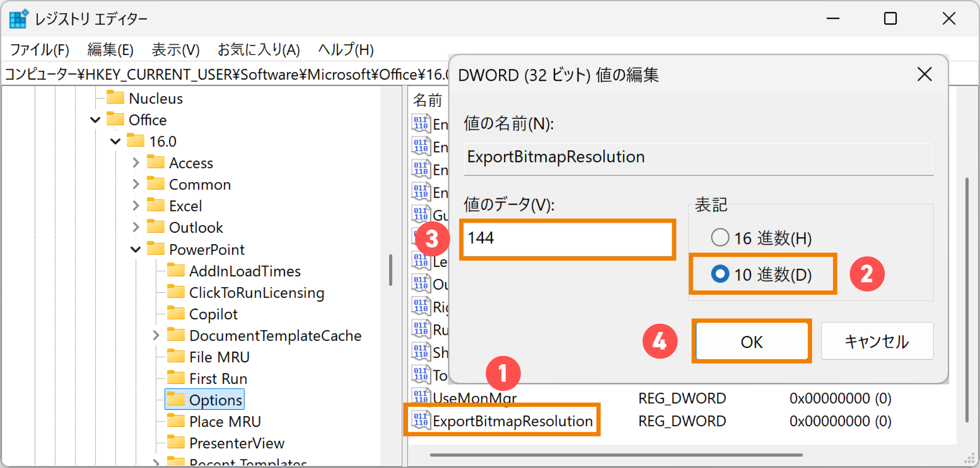
Task: Click the キャンセル button
Action: pos(876,341)
